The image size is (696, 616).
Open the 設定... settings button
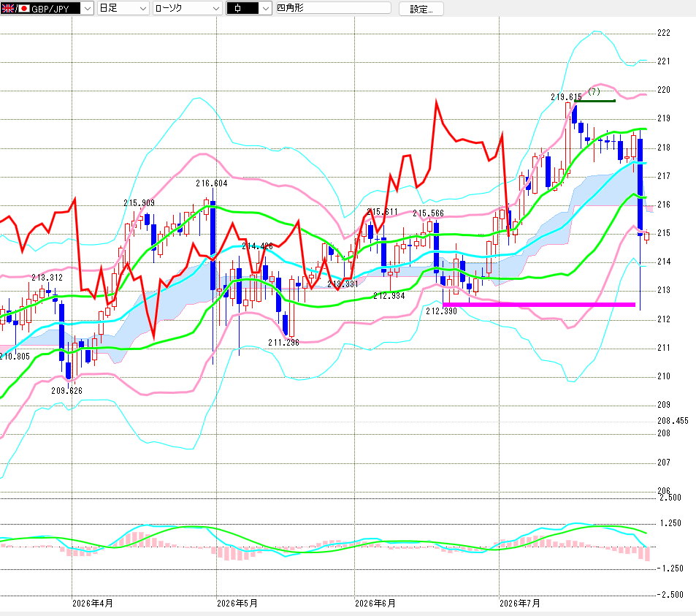421,9
